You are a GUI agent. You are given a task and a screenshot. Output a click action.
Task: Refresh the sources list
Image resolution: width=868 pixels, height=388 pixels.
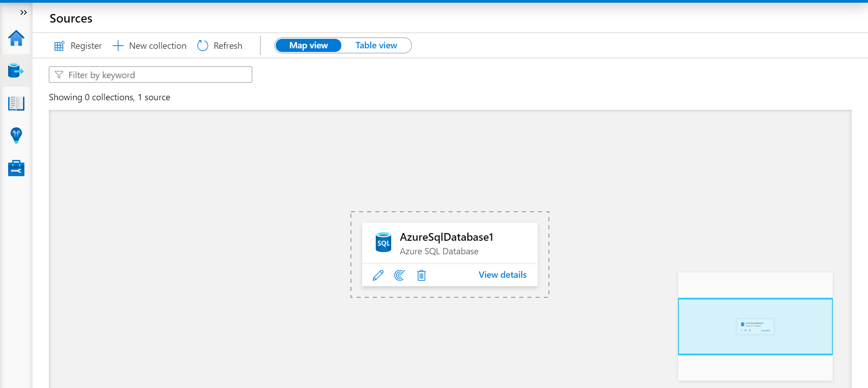220,46
